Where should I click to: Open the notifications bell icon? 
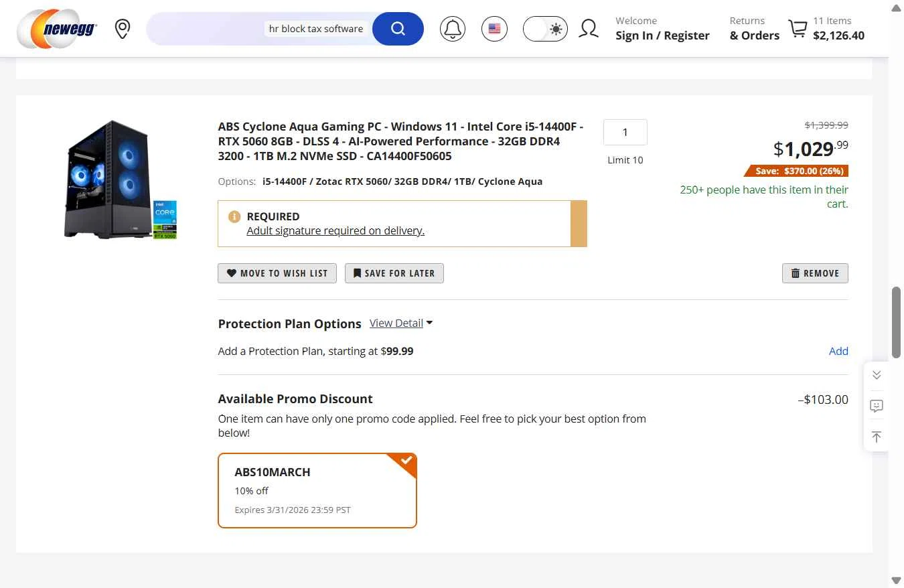(x=453, y=29)
